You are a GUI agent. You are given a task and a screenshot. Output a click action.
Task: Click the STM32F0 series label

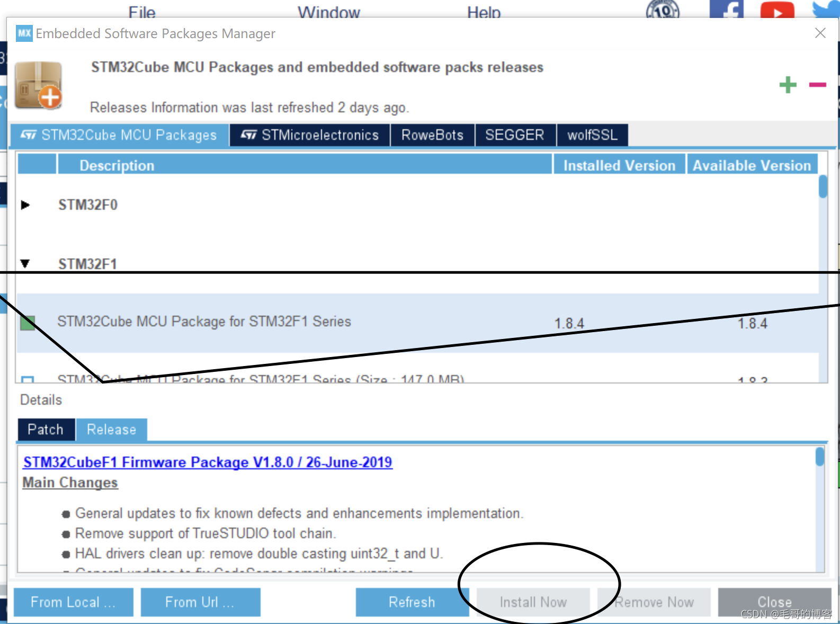(88, 205)
